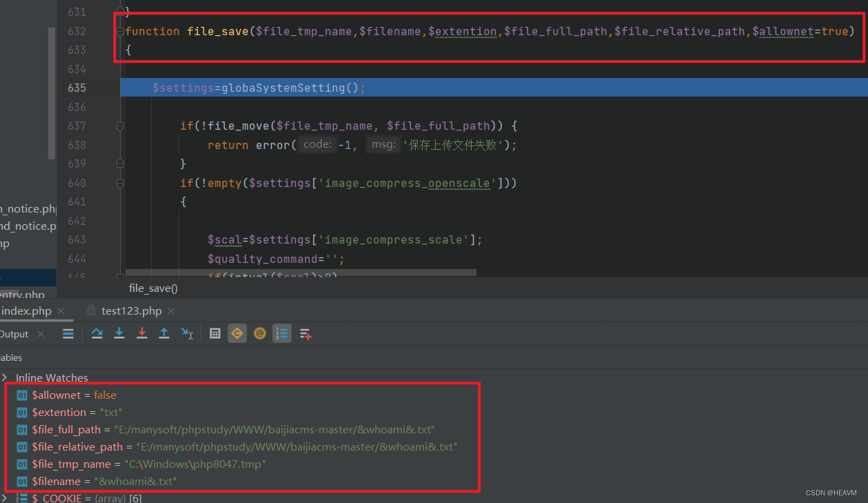Collapse the Inline Watches section
Viewport: 868px width, 503px height.
[x=6, y=377]
